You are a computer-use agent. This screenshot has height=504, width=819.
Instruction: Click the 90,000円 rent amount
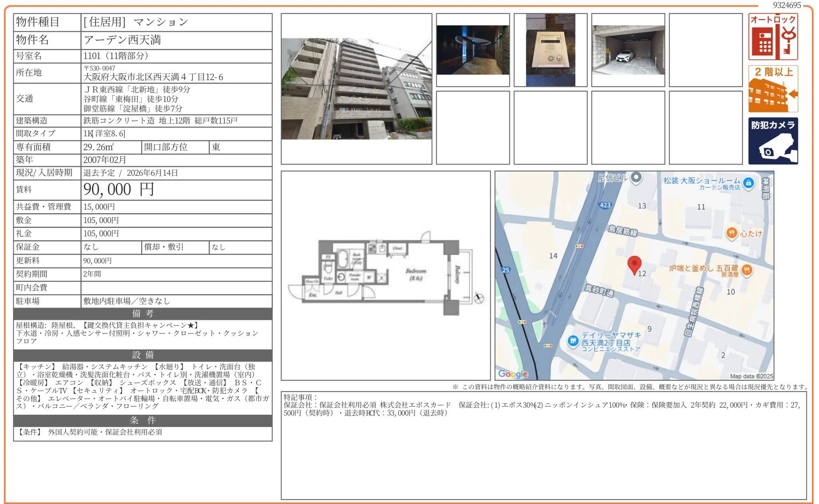pyautogui.click(x=118, y=190)
